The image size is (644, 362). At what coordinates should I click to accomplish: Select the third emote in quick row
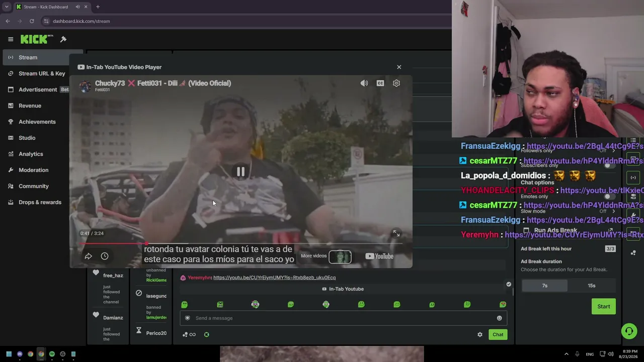[255, 304]
